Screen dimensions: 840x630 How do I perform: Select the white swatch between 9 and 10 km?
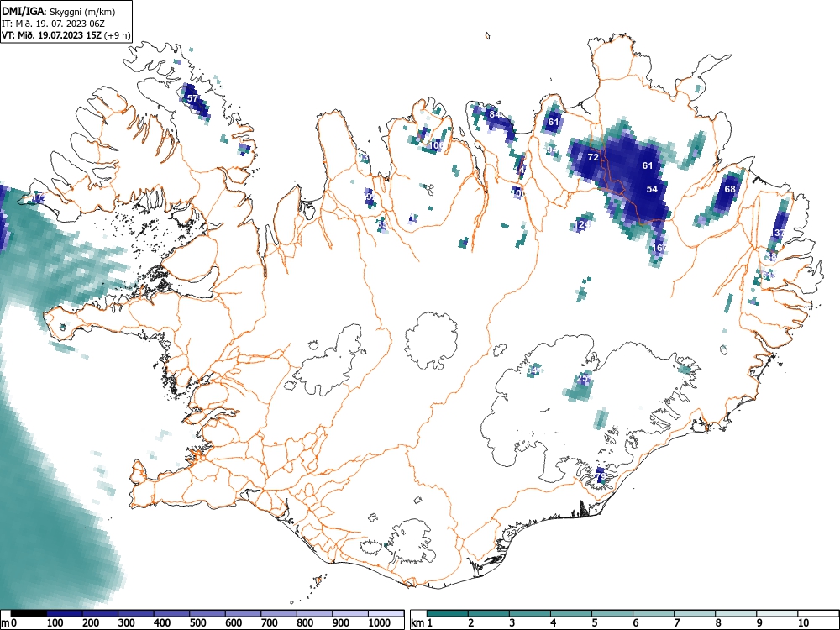point(777,613)
